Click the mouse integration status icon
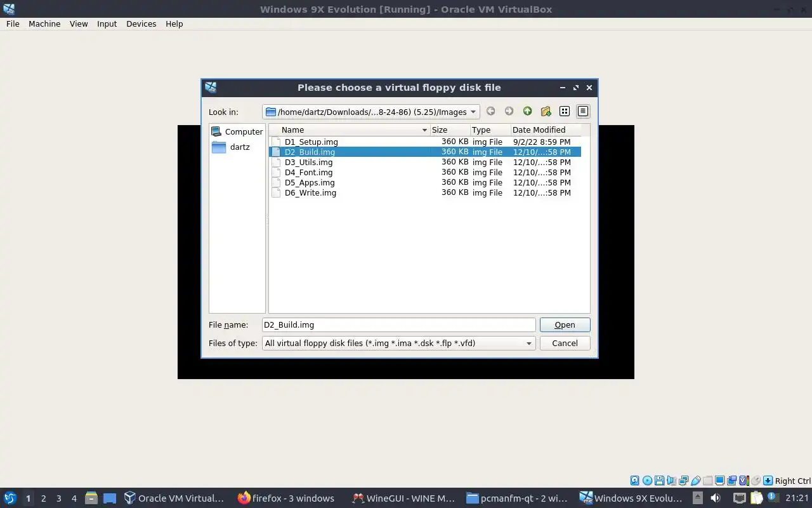 756,481
